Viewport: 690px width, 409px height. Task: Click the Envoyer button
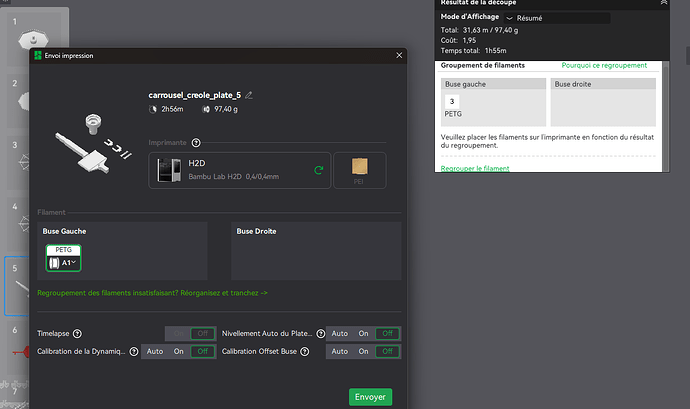pyautogui.click(x=370, y=397)
